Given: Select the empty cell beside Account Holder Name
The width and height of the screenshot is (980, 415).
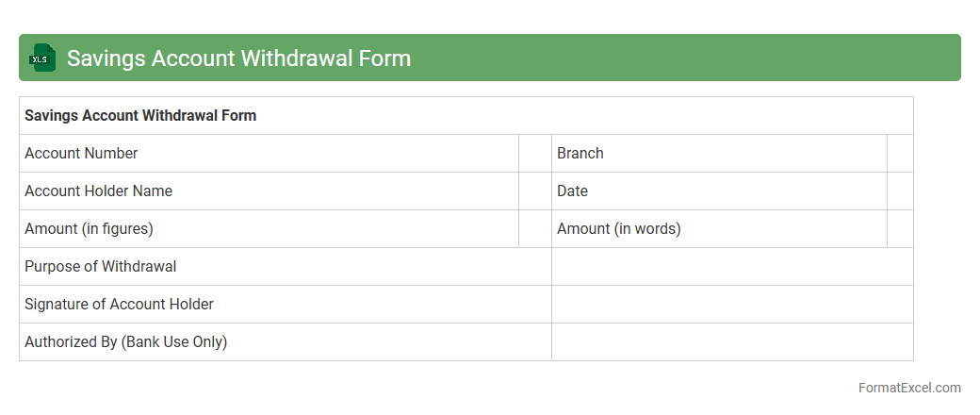Looking at the screenshot, I should pyautogui.click(x=535, y=191).
